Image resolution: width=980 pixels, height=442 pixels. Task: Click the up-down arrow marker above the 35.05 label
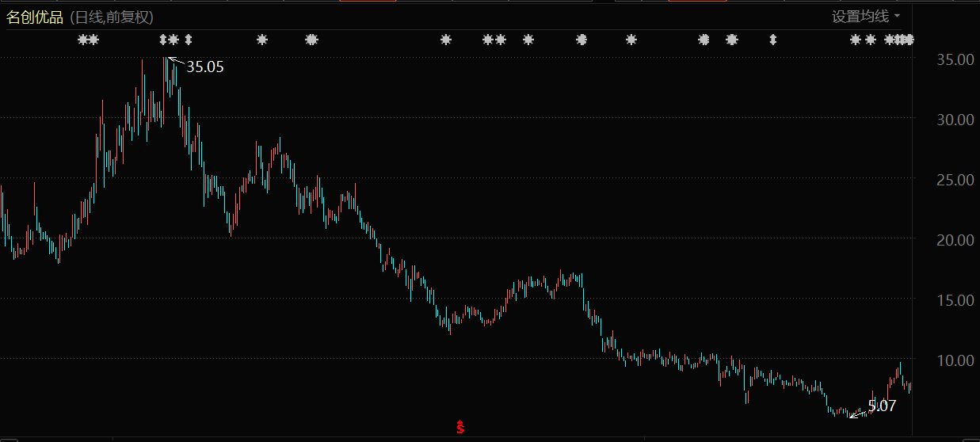coord(189,40)
